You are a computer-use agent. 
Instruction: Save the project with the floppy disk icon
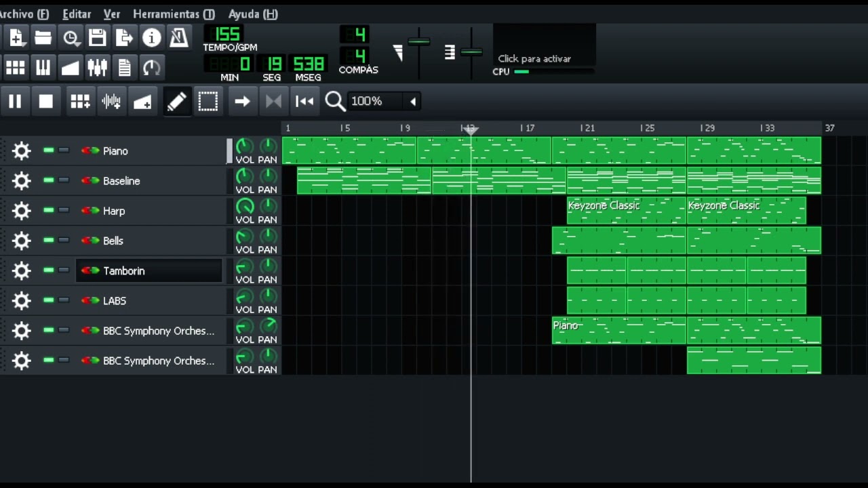(98, 38)
